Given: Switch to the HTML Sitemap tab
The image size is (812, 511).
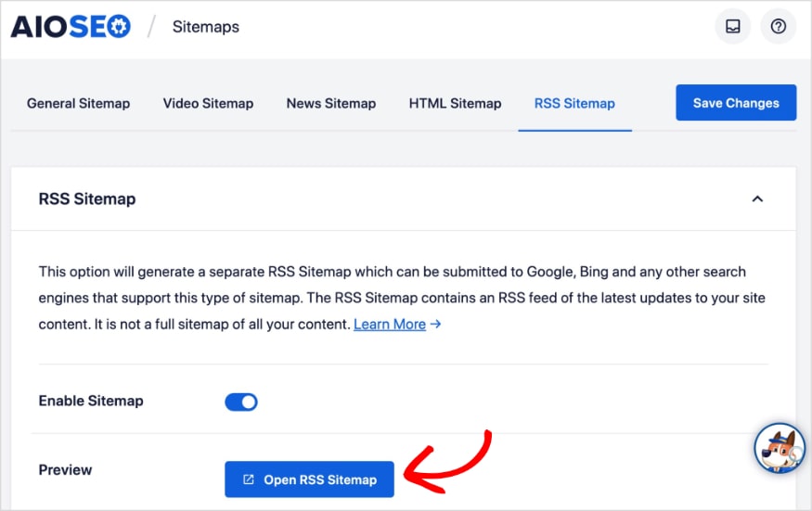Looking at the screenshot, I should pyautogui.click(x=455, y=104).
